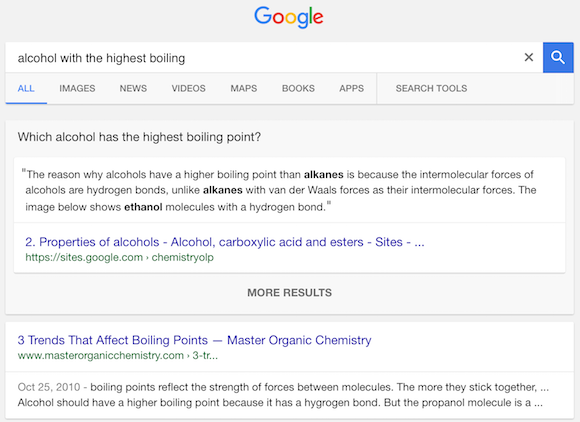This screenshot has height=422, width=580.
Task: Open Properties of alcohols sites link
Action: pos(225,242)
